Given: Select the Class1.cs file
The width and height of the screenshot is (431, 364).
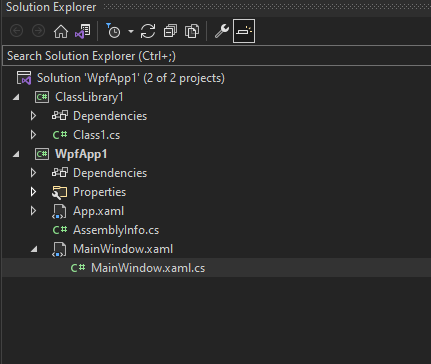Looking at the screenshot, I should (x=96, y=135).
